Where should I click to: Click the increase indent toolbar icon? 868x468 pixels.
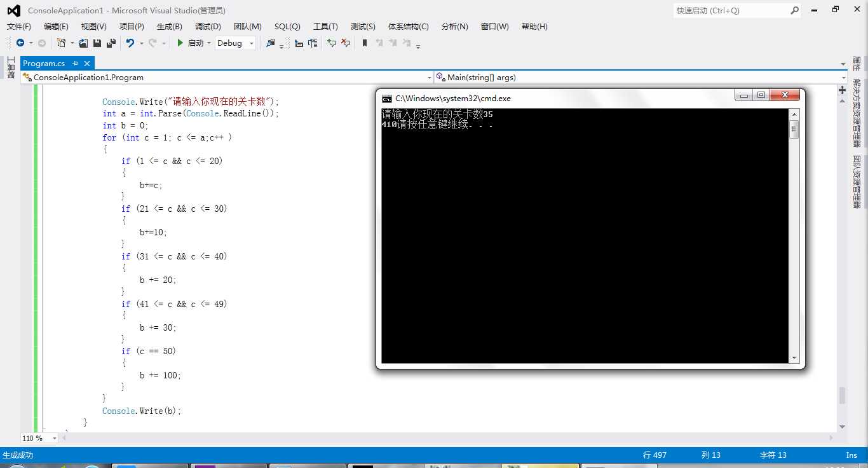pos(313,43)
